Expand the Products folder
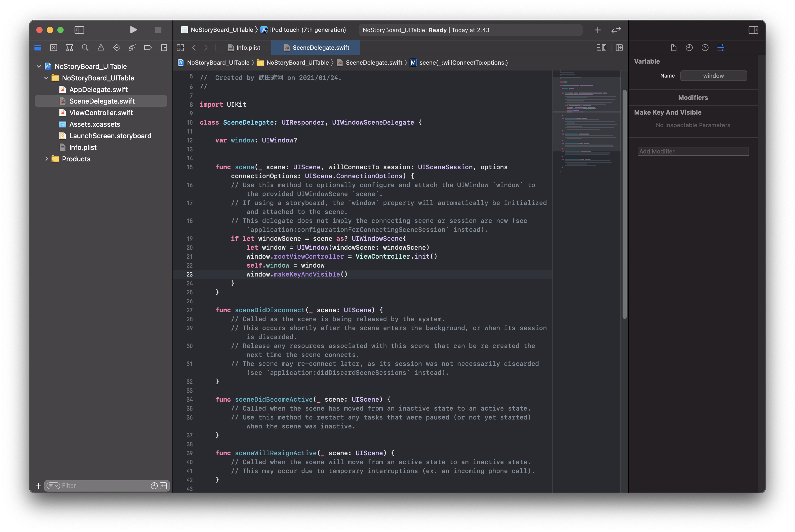Viewport: 795px width, 532px height. [x=47, y=159]
